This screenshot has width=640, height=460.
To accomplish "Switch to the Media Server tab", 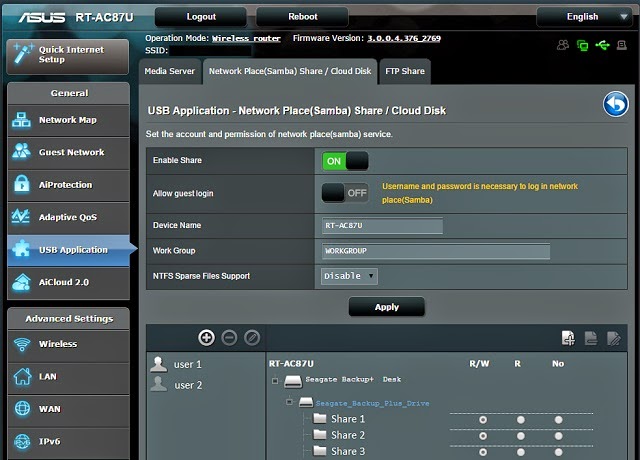I will (x=170, y=71).
